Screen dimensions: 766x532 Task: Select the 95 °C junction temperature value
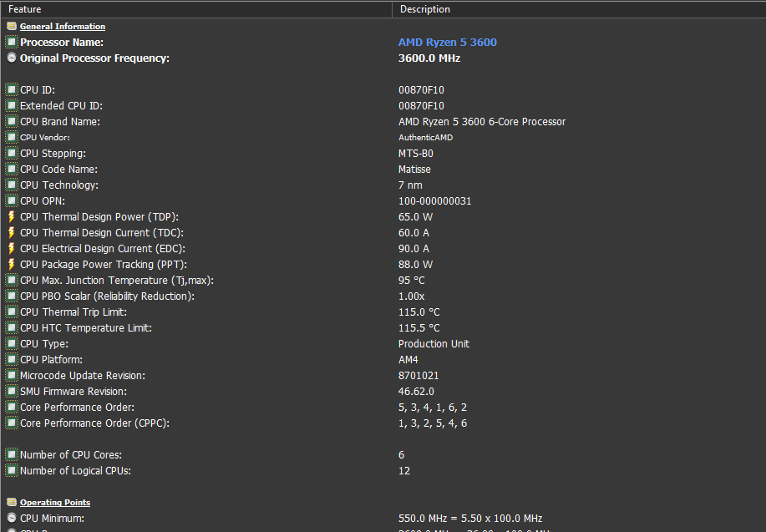(x=411, y=281)
